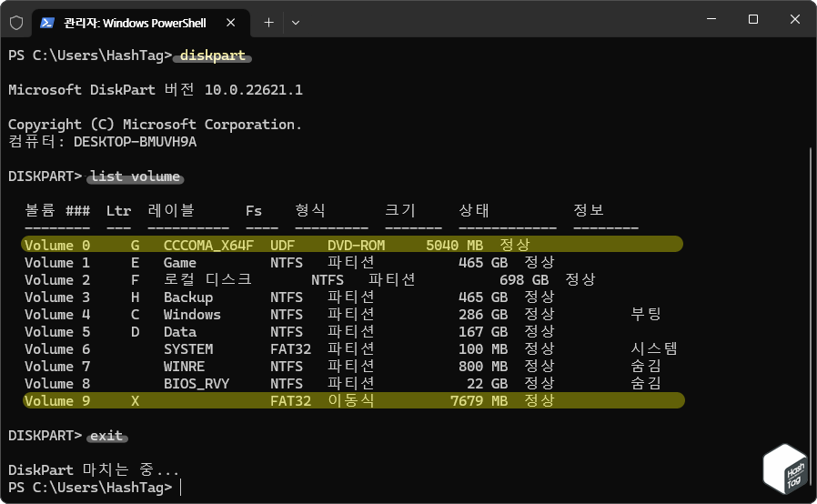Click the Volume 5 row label
This screenshot has width=817, height=504.
pyautogui.click(x=57, y=331)
